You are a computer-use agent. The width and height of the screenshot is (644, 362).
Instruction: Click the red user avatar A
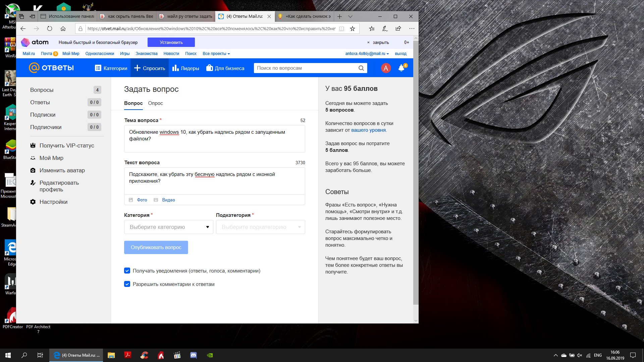point(386,68)
